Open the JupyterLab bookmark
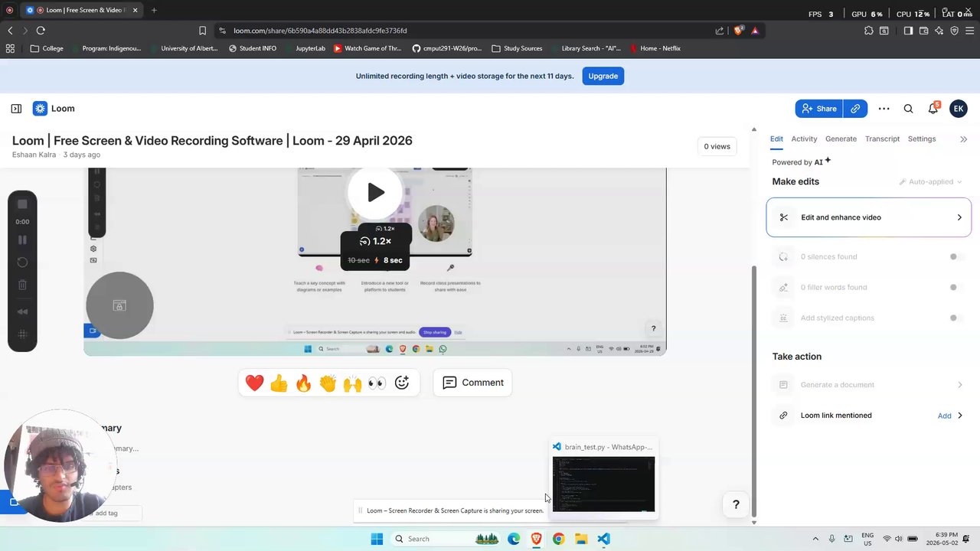Viewport: 980px width, 551px height. pos(305,48)
